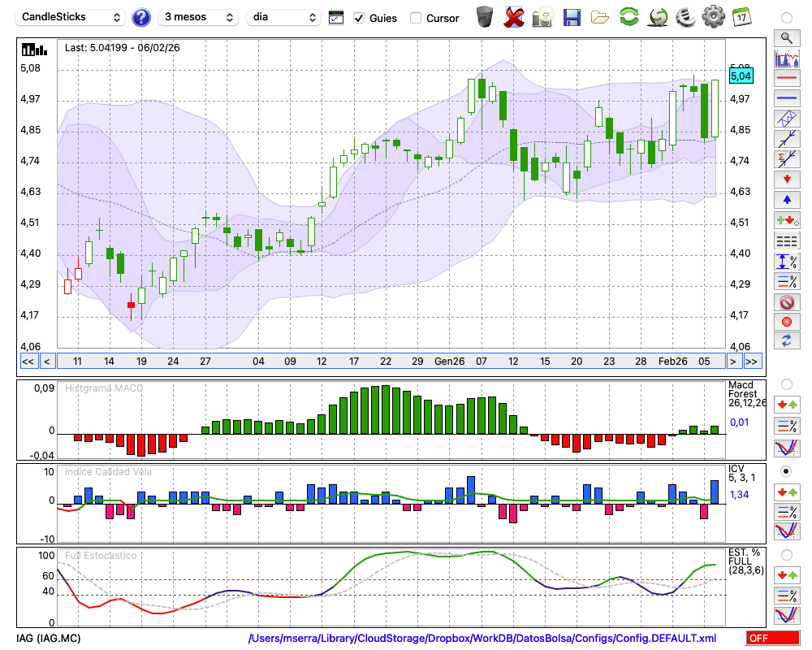Open the CandleSticks chart type dropdown
This screenshot has width=812, height=650.
coord(71,17)
